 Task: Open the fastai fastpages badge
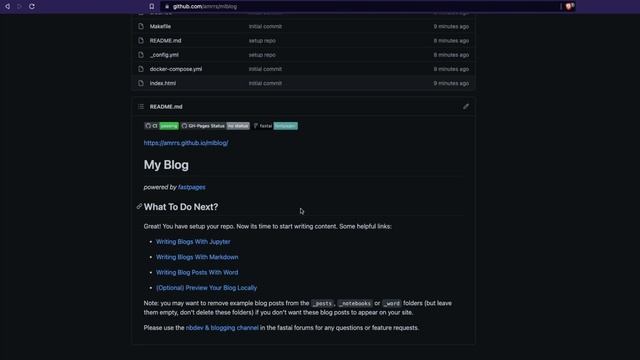pyautogui.click(x=275, y=126)
